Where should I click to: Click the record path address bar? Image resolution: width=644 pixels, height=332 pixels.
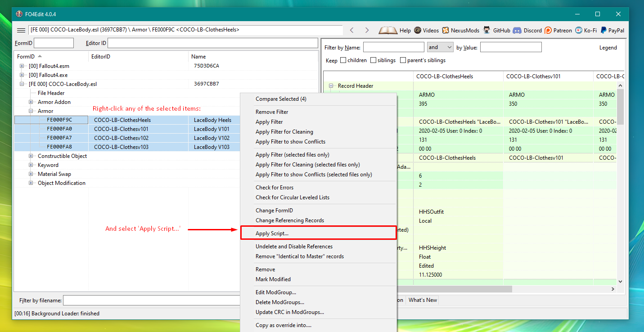click(x=186, y=30)
